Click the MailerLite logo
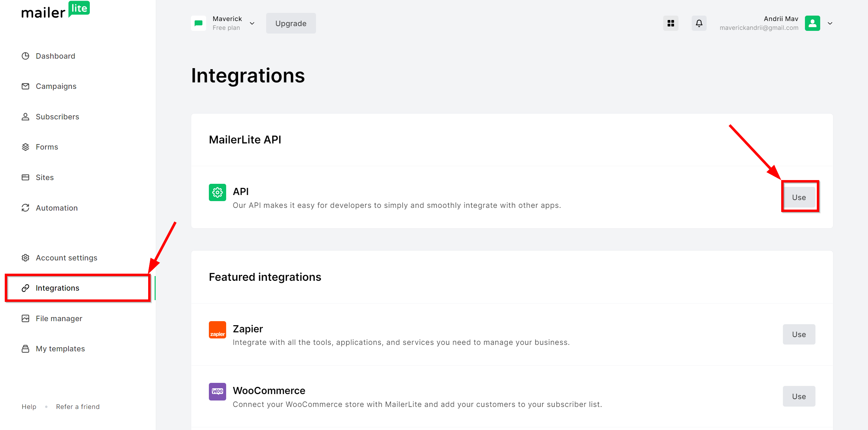The height and width of the screenshot is (430, 868). 56,10
